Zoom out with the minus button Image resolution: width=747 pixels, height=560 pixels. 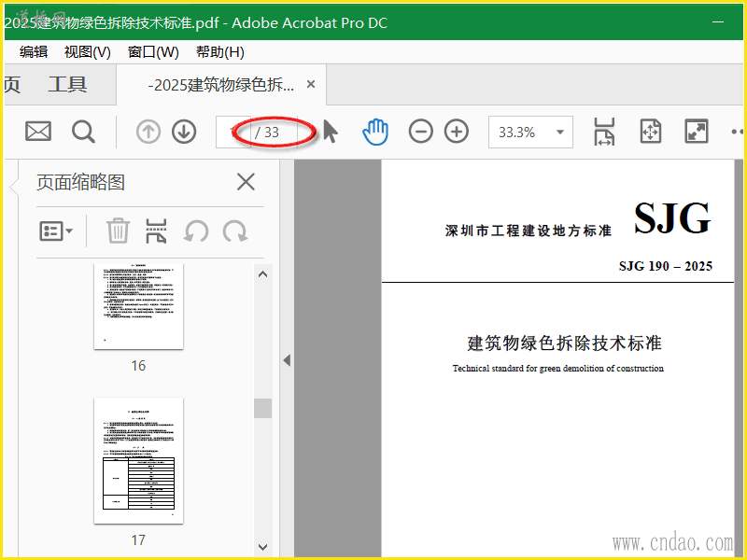click(421, 132)
